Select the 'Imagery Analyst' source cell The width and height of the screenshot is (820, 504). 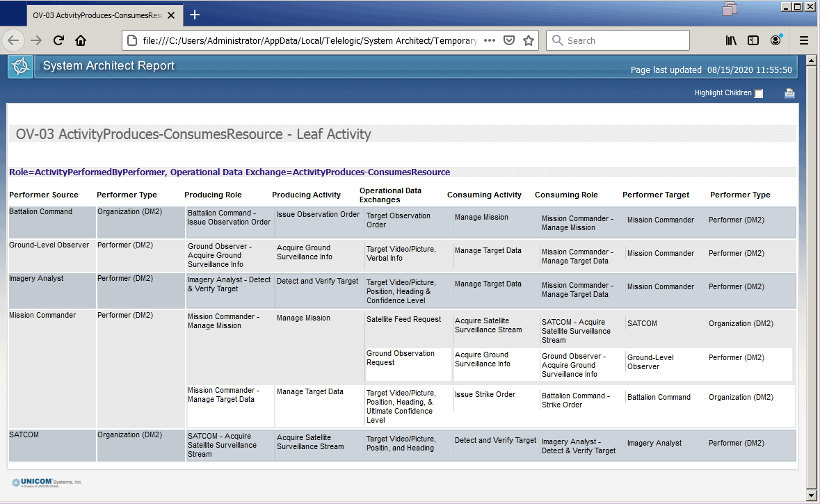click(36, 278)
